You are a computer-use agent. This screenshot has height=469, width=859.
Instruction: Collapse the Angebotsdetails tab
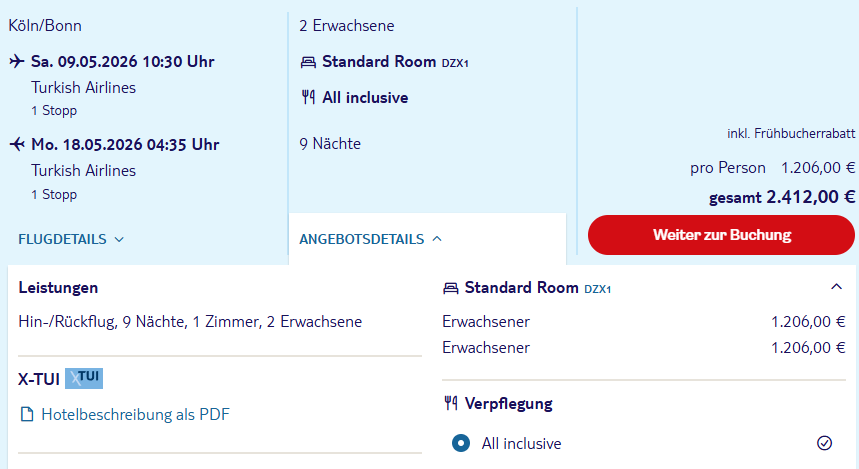pyautogui.click(x=371, y=239)
